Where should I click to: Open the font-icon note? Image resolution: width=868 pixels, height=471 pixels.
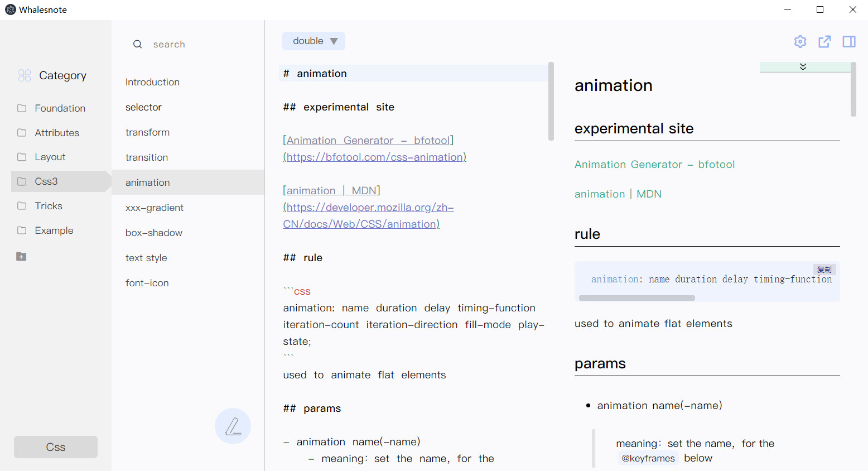(x=188, y=283)
